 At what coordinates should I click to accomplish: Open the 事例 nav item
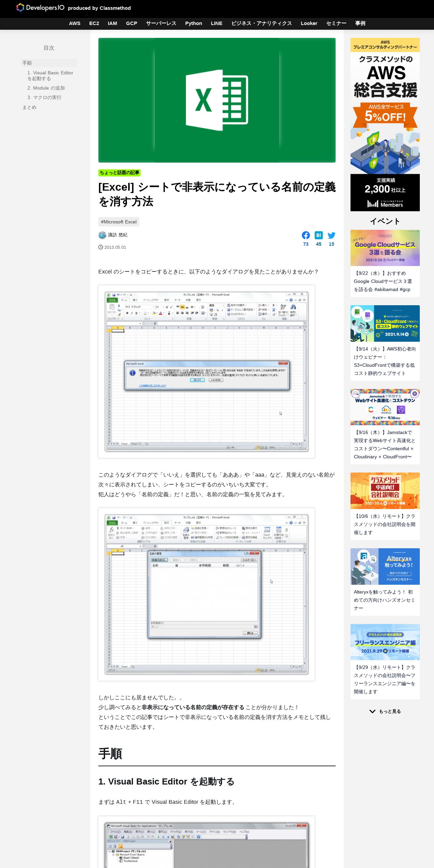(x=360, y=23)
